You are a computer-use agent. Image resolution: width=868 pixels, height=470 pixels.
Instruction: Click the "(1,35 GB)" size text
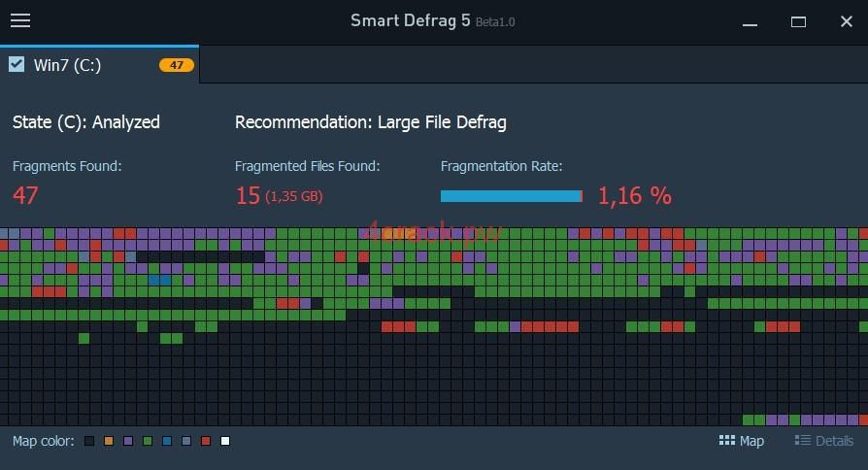click(294, 196)
